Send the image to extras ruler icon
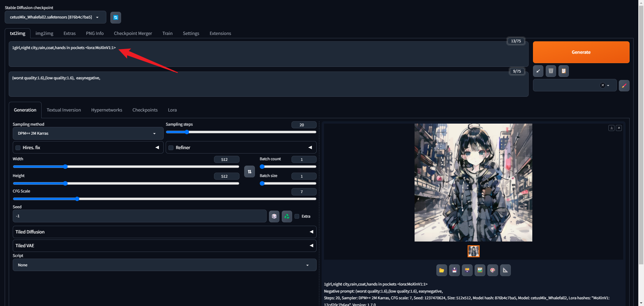The height and width of the screenshot is (306, 644). pos(505,270)
